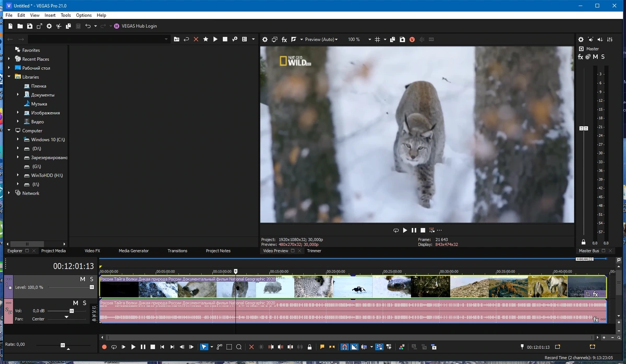Save snapshot to file in preview toolbar

(x=402, y=40)
